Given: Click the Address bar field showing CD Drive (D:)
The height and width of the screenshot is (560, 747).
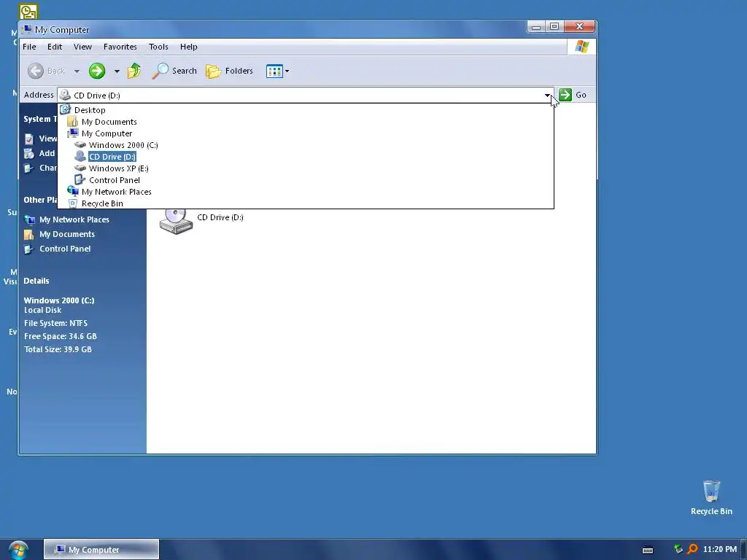Looking at the screenshot, I should [306, 96].
